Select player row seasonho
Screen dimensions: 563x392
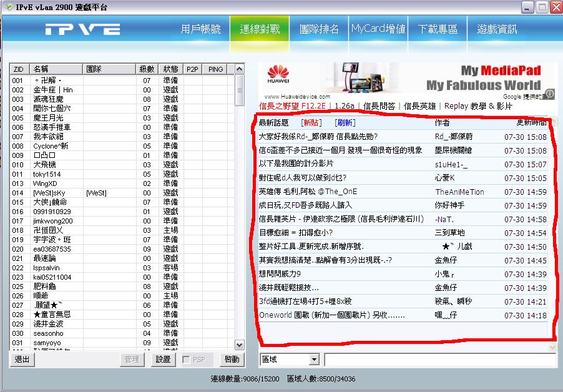tap(122, 333)
